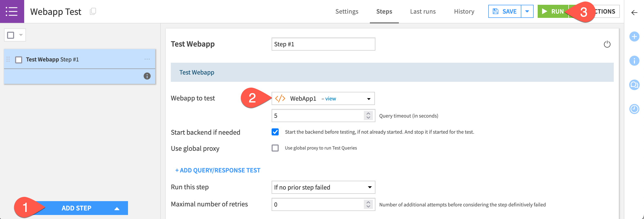Image resolution: width=644 pixels, height=219 pixels.
Task: Click the plus icon in right sidebar
Action: (634, 36)
